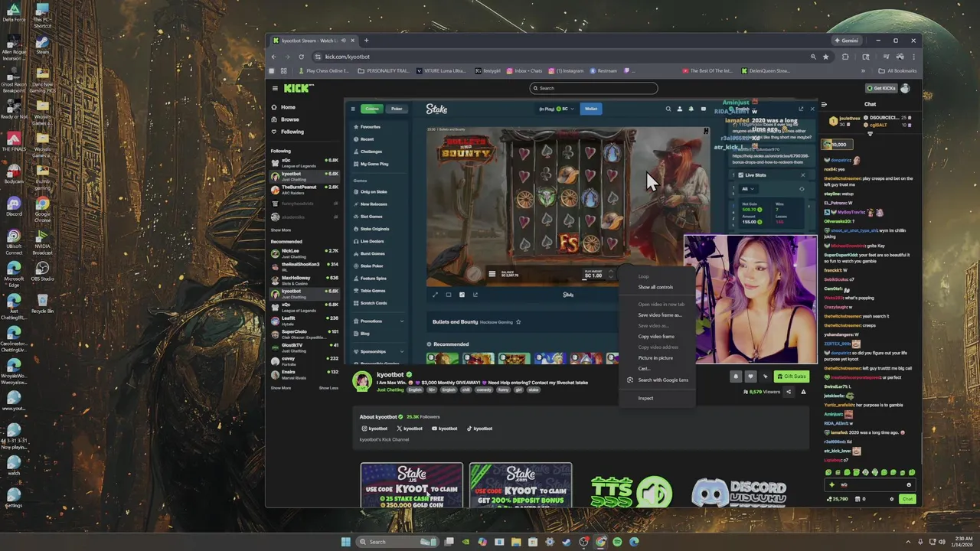
Task: Open Microsoft Edge from the taskbar
Action: (634, 542)
